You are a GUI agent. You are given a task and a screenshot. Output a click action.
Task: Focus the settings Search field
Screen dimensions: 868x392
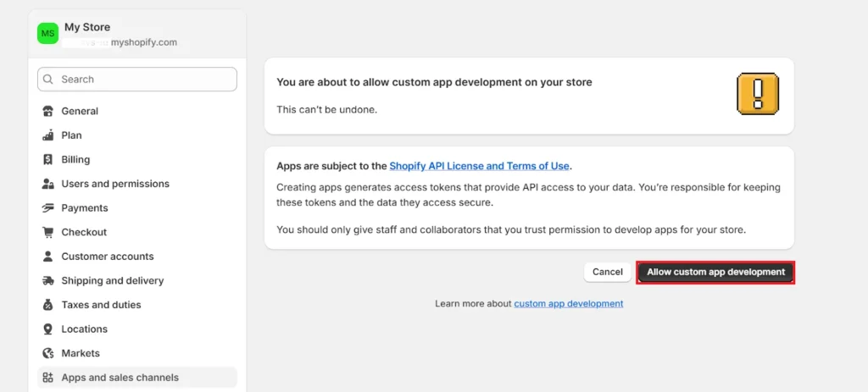(x=137, y=80)
